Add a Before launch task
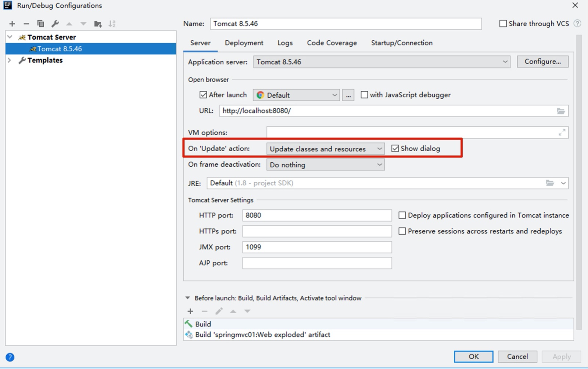The image size is (588, 369). [x=190, y=311]
